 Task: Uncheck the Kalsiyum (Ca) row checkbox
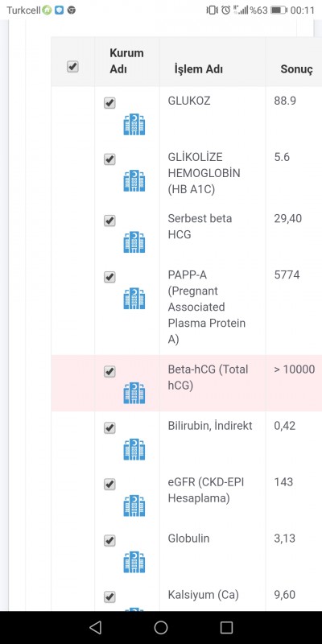click(109, 597)
